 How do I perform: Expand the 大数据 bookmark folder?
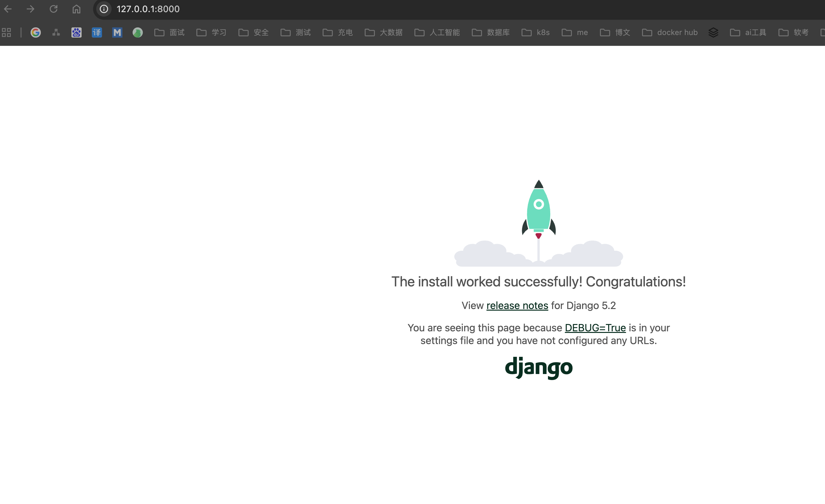point(384,32)
